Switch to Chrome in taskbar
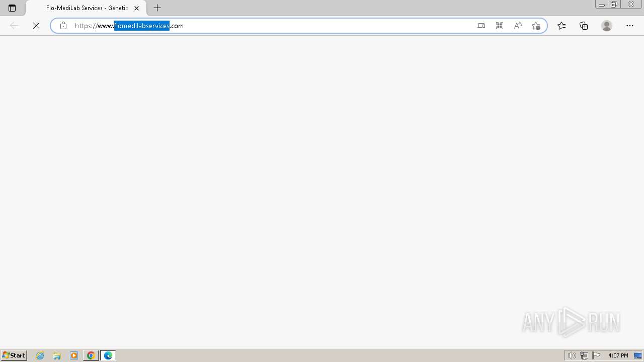Screen dimensions: 644x362 pos(91,355)
